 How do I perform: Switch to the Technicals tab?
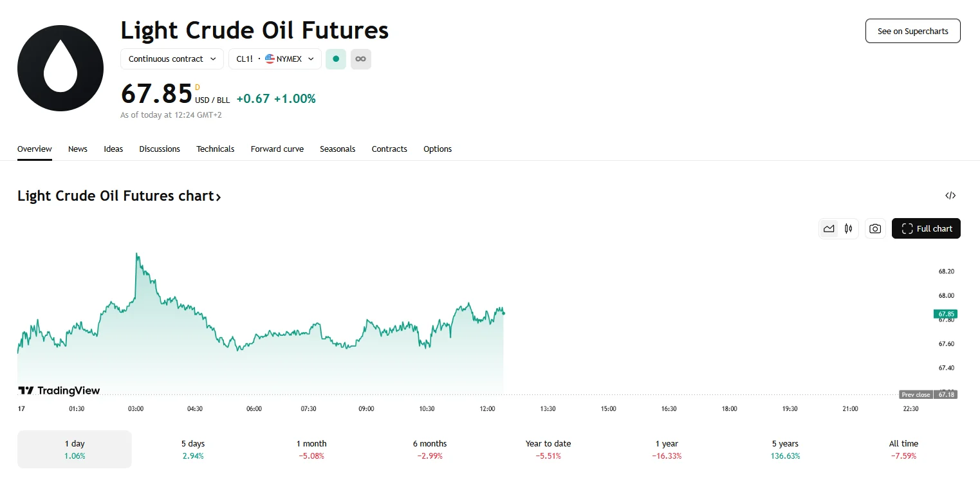point(215,149)
